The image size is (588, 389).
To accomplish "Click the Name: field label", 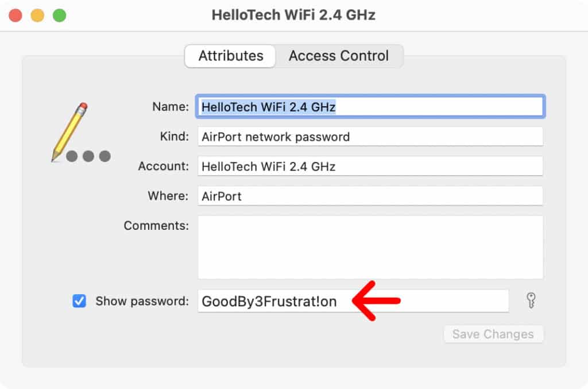I will pos(170,106).
